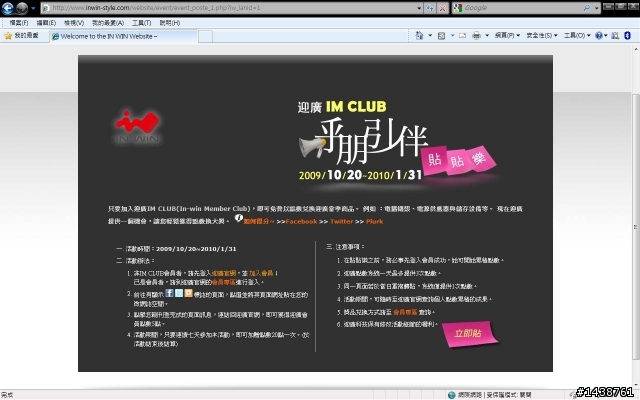The image size is (640, 400).
Task: Open the orange Plurk link
Action: [x=374, y=221]
